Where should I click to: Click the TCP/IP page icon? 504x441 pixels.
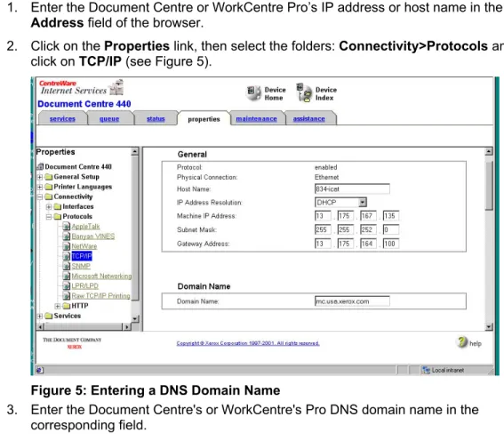pyautogui.click(x=66, y=256)
